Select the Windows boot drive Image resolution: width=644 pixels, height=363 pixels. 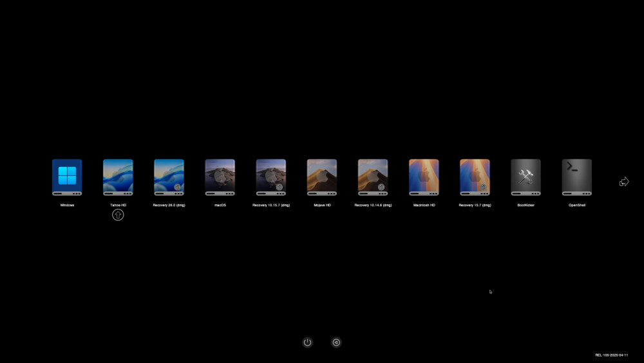coord(67,177)
